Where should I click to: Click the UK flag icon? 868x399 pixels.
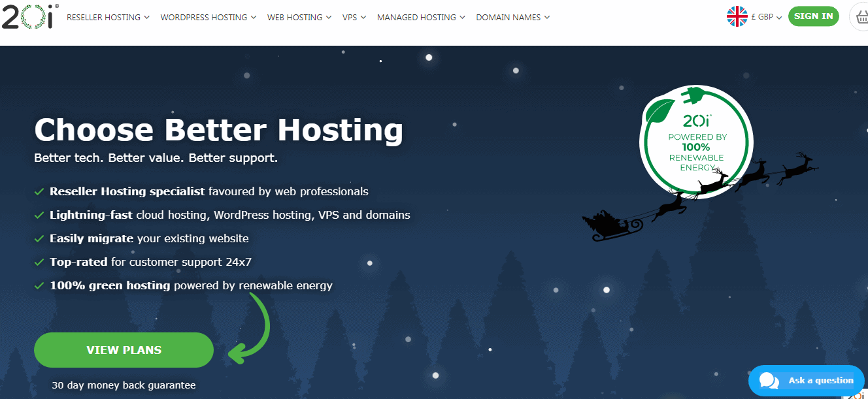(737, 17)
